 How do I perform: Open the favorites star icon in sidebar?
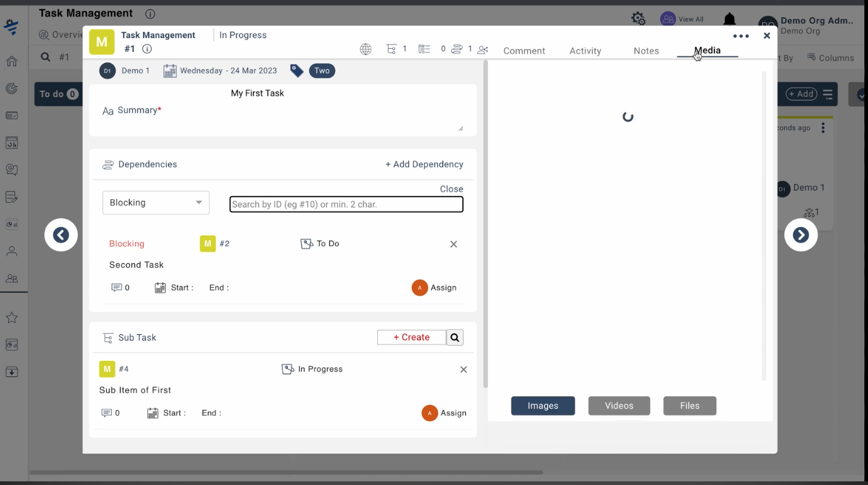click(12, 318)
